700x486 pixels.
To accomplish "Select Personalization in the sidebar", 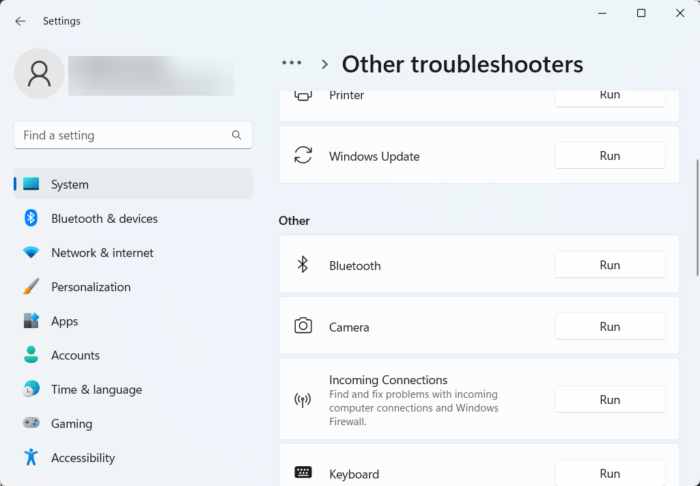I will (90, 287).
